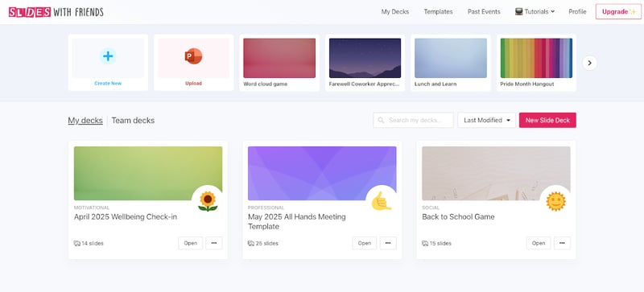Click title Back to School Game
The height and width of the screenshot is (292, 644).
(x=458, y=217)
